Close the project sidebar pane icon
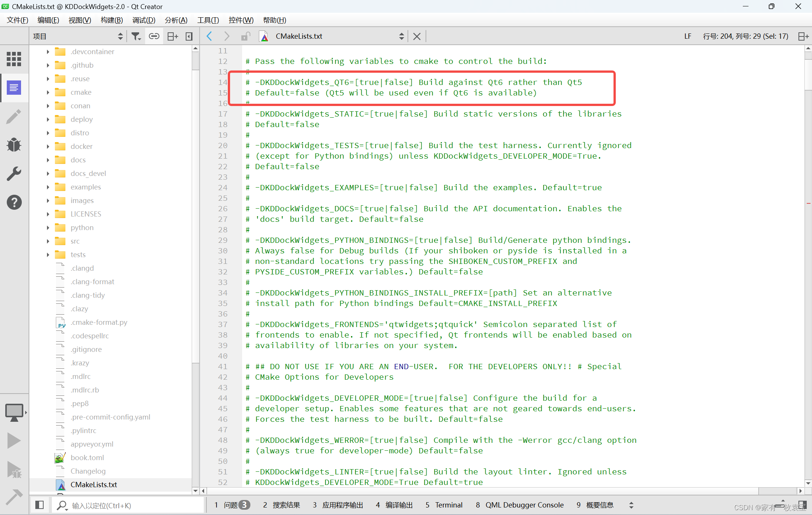Screen dimensions: 812x515 (189, 36)
